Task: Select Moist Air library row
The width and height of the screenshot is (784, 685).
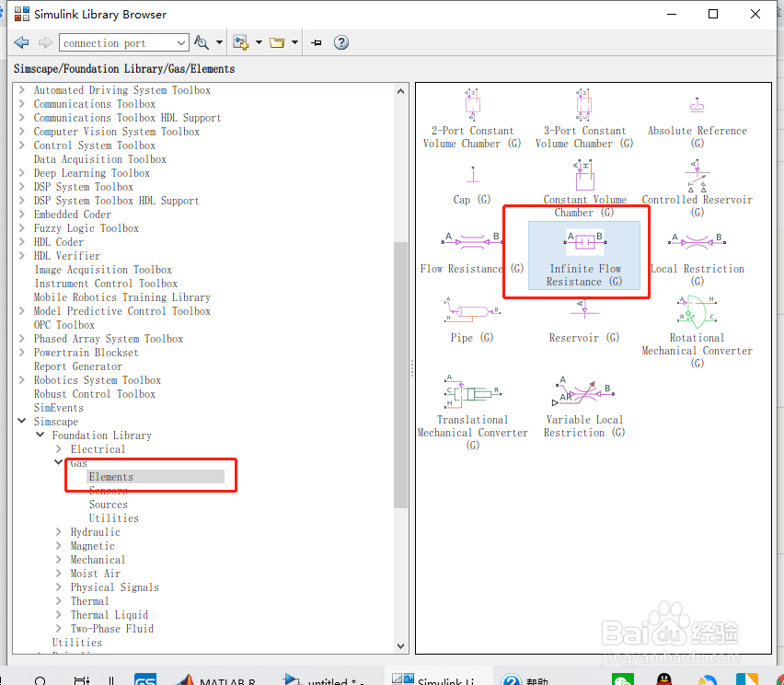Action: point(96,574)
